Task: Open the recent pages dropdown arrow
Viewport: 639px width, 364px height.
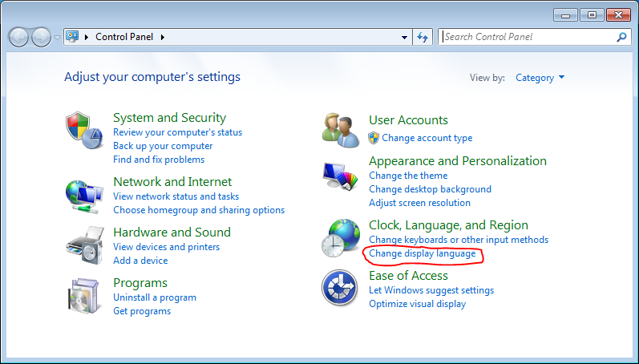Action: coord(58,38)
